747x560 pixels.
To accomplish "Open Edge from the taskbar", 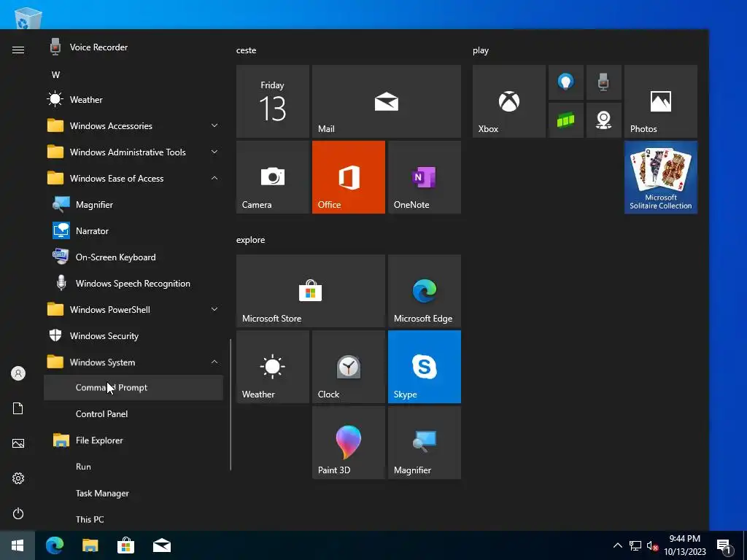I will click(x=54, y=545).
